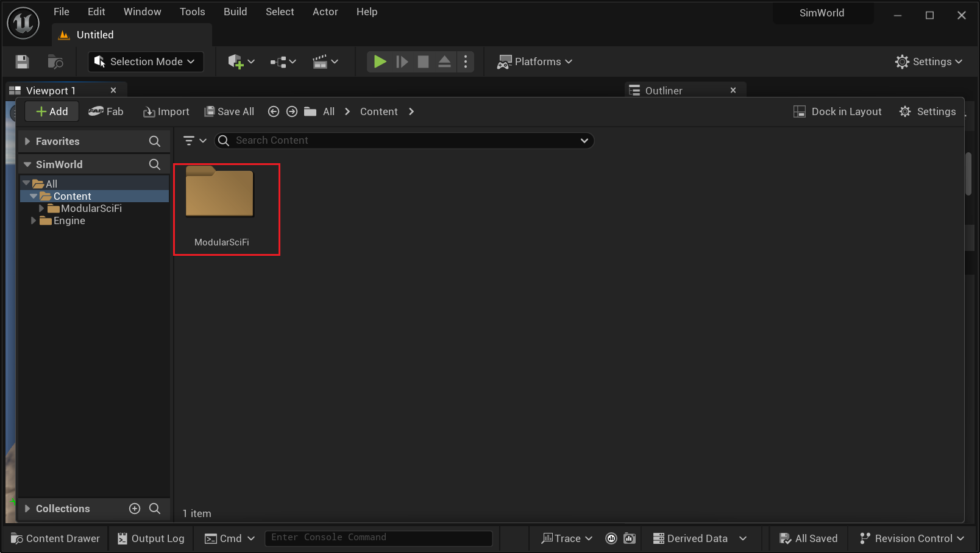
Task: Open the Build menu
Action: click(235, 12)
